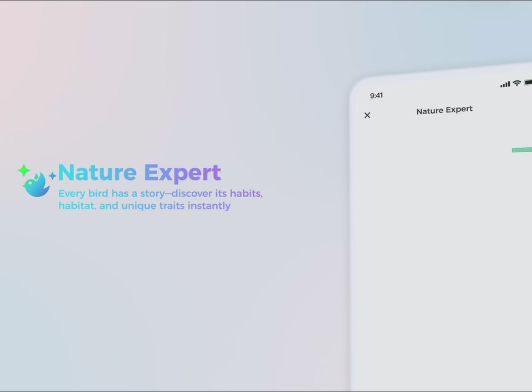
Task: Tap the green chat bubble on the phone
Action: tap(522, 150)
